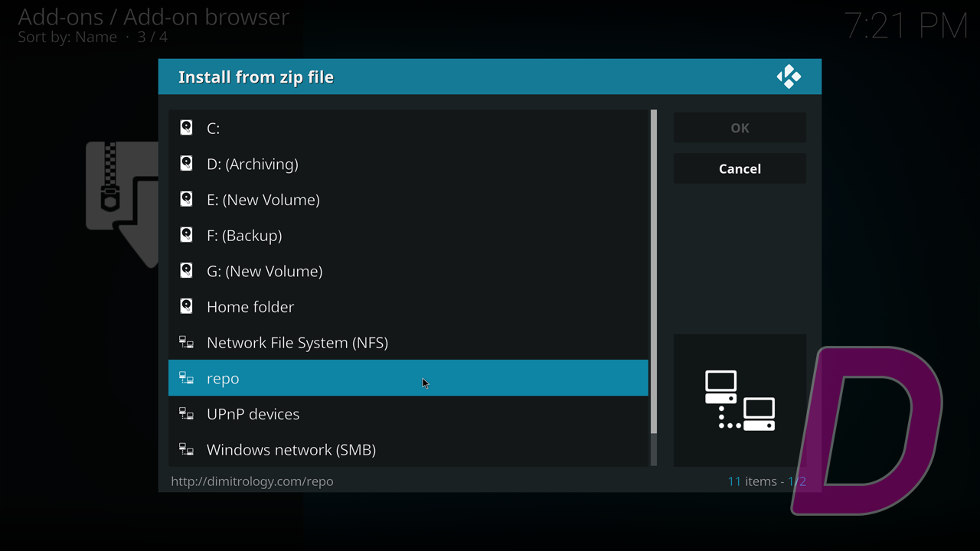Viewport: 980px width, 551px height.
Task: Select E: (New Volume) in the list
Action: 408,199
